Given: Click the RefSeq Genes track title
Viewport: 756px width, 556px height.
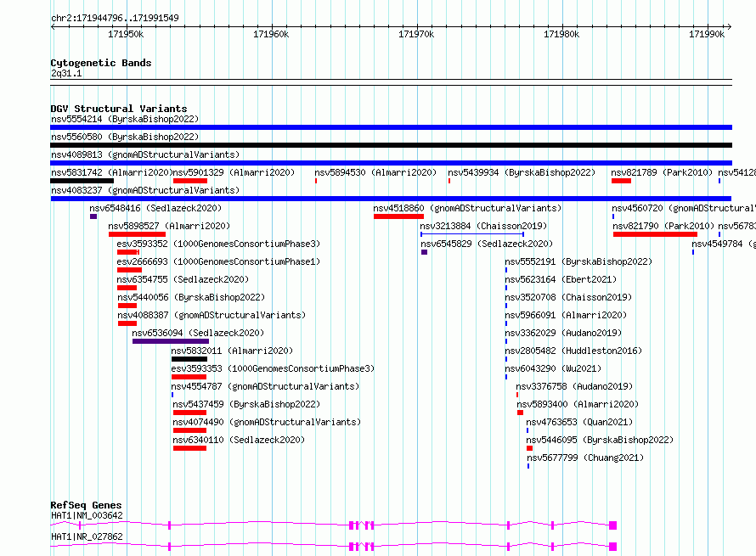Looking at the screenshot, I should pos(86,505).
